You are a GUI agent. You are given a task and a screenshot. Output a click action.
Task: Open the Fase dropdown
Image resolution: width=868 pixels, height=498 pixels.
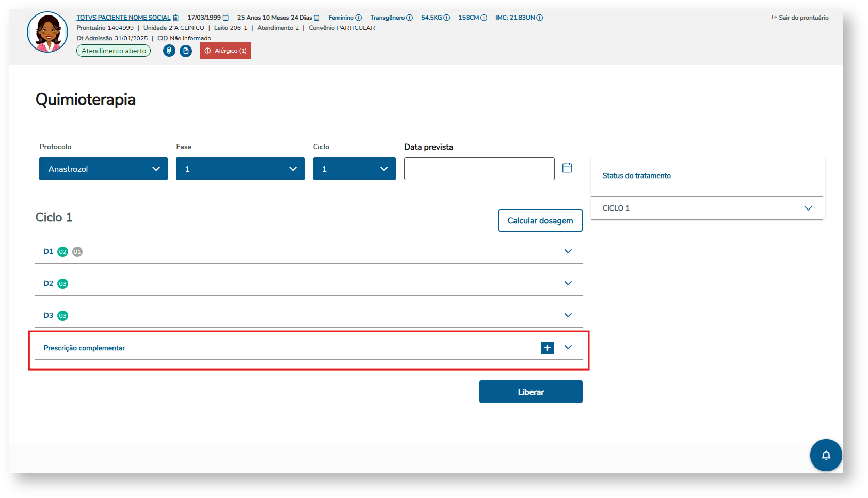pos(240,169)
